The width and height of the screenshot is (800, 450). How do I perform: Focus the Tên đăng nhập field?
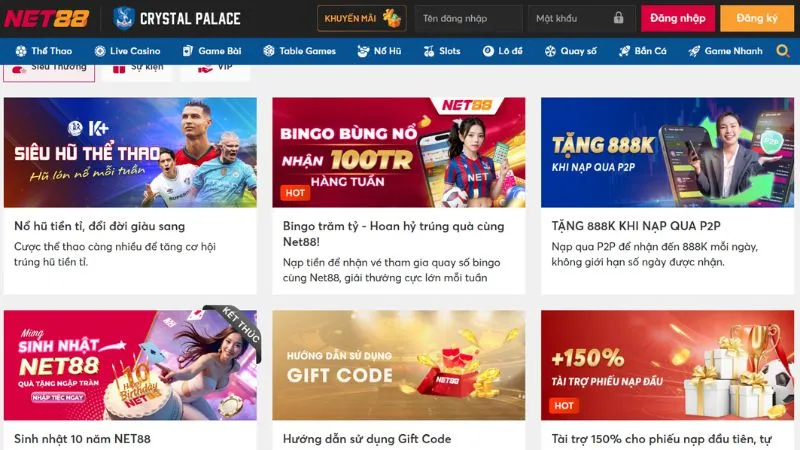[468, 18]
